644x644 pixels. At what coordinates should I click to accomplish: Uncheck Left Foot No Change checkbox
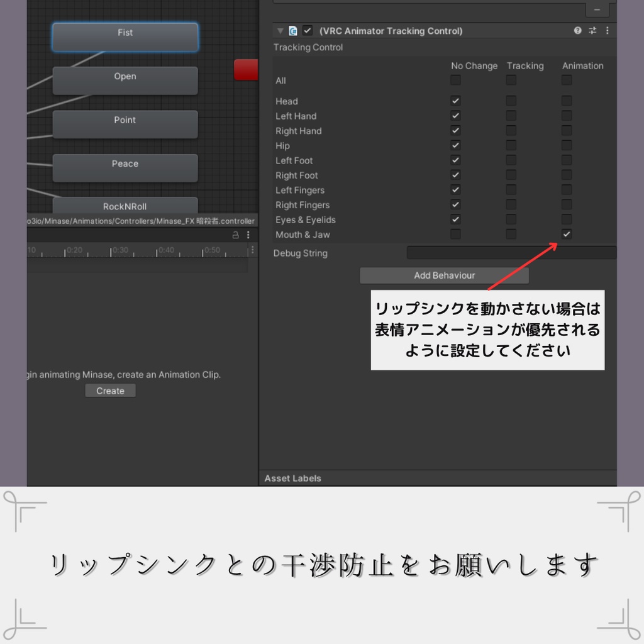click(x=455, y=160)
